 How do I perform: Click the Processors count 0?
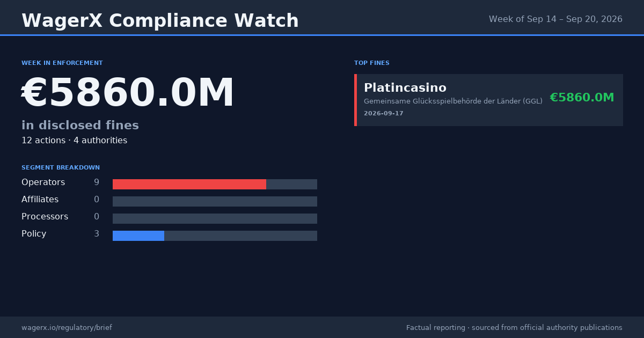(x=97, y=217)
